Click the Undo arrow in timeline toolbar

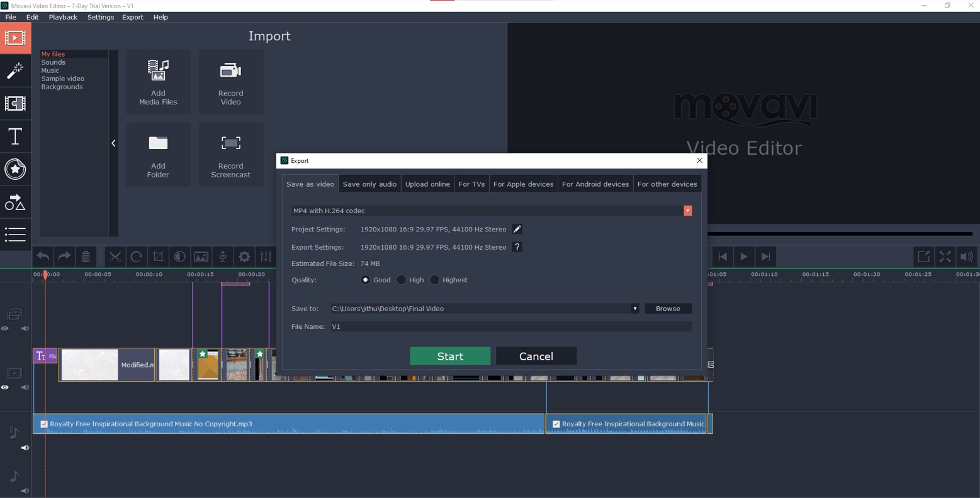point(43,257)
